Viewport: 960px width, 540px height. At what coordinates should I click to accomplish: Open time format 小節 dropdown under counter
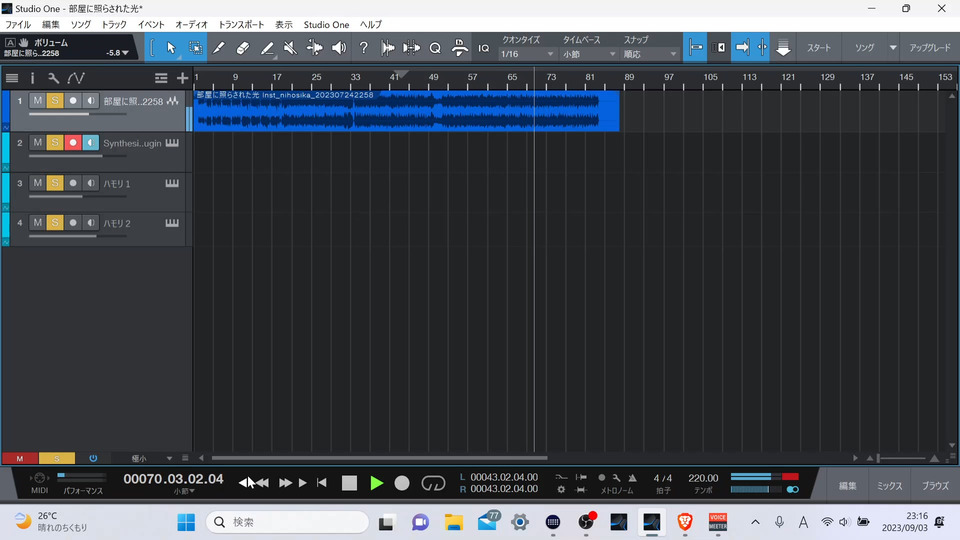coord(184,491)
